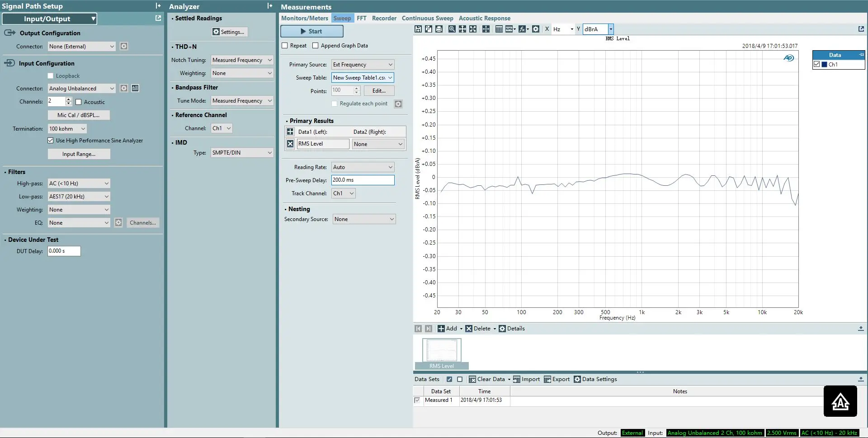This screenshot has width=868, height=438.
Task: Enable the Repeat checkbox
Action: tap(285, 46)
